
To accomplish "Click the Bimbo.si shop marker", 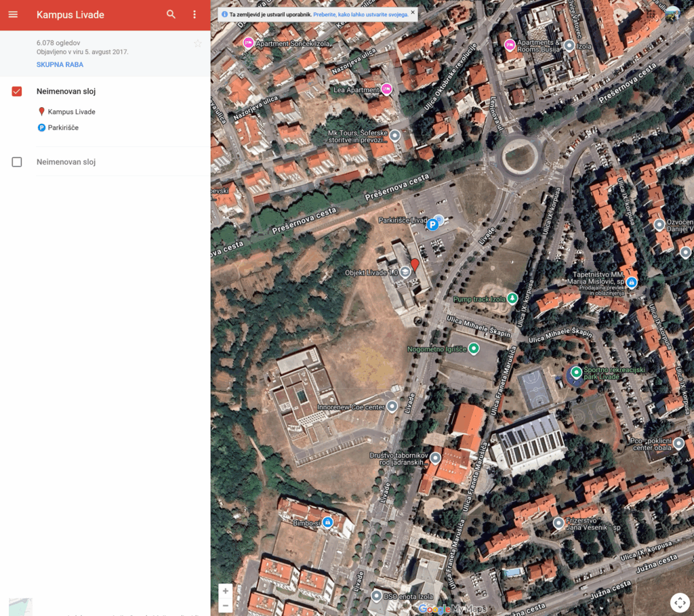I will 328,522.
